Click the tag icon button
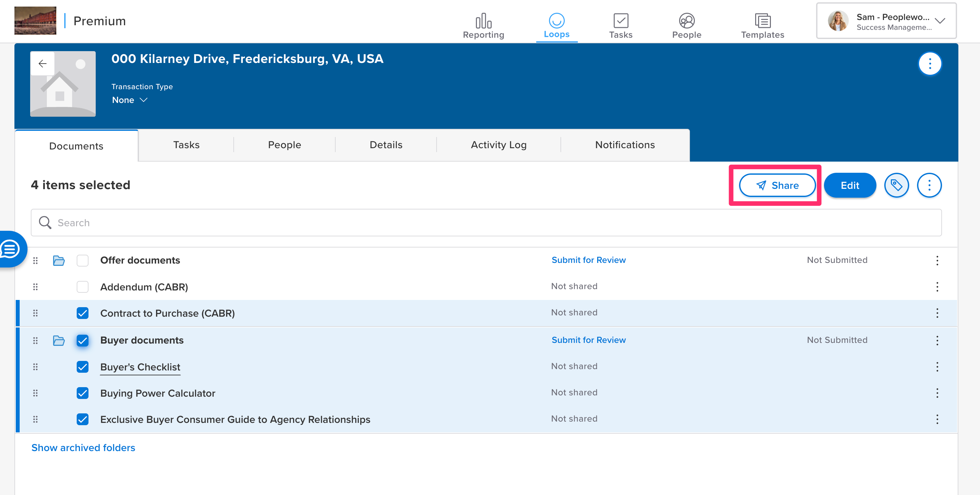The width and height of the screenshot is (980, 495). (896, 185)
